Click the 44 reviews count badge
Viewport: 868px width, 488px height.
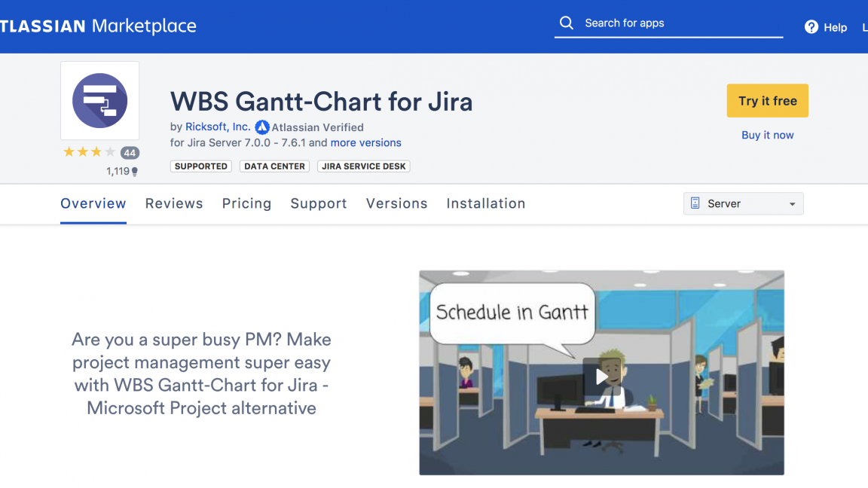click(x=130, y=153)
